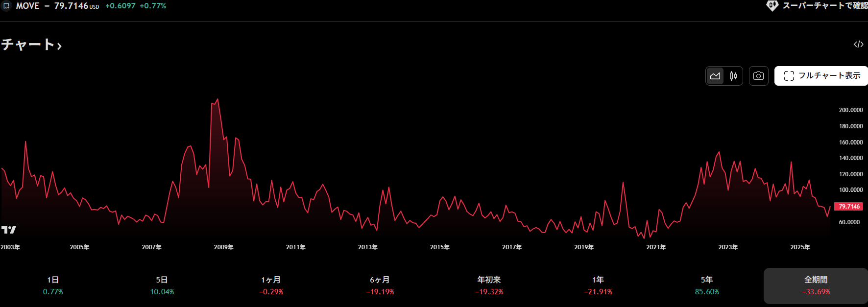Select the 1ヶ月 time range
868x307 pixels.
271,285
